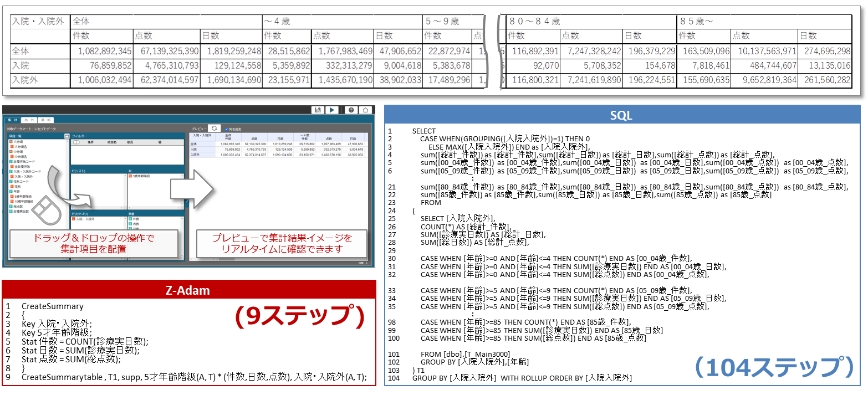The height and width of the screenshot is (395, 868).
Task: Click the 条件 filter column header
Action: pos(91,142)
